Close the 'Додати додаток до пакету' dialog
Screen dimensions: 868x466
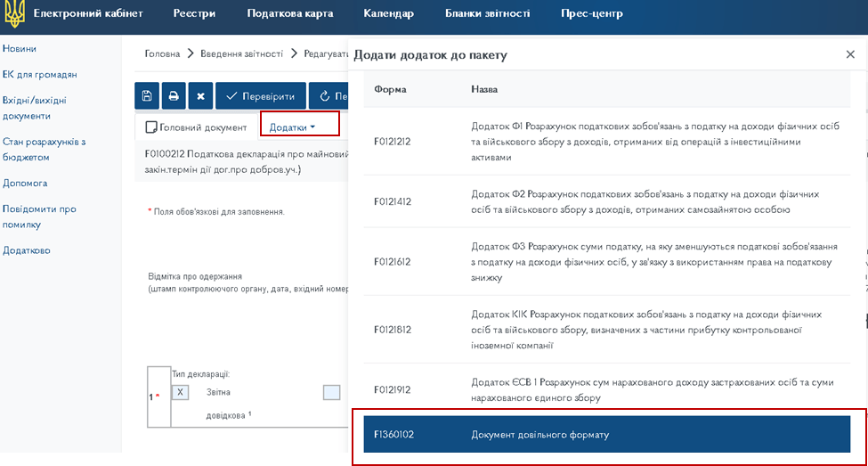point(850,55)
